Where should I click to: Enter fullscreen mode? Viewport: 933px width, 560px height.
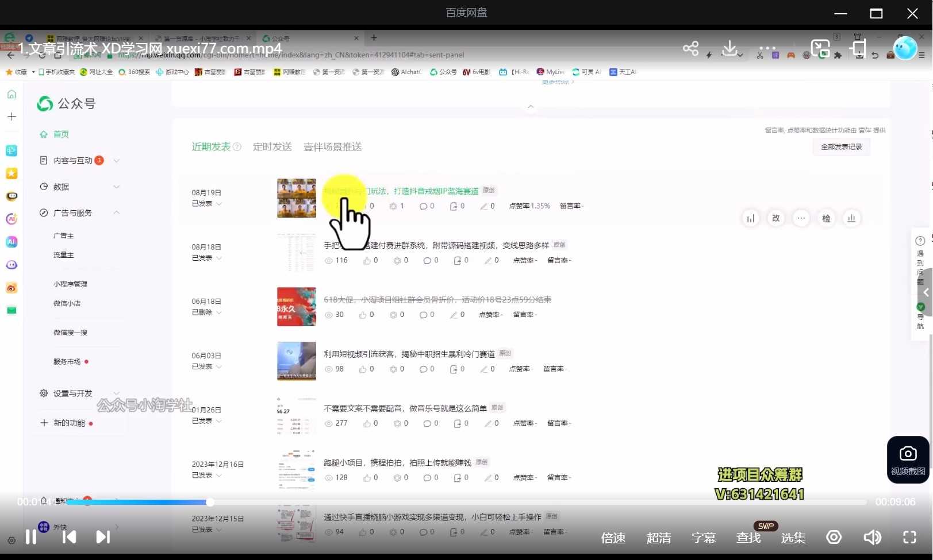pos(909,538)
